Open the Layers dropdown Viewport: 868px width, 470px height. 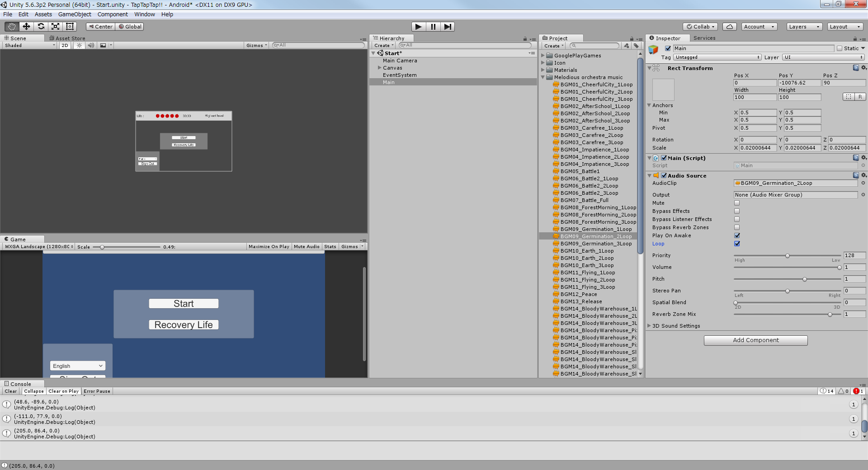(x=804, y=27)
